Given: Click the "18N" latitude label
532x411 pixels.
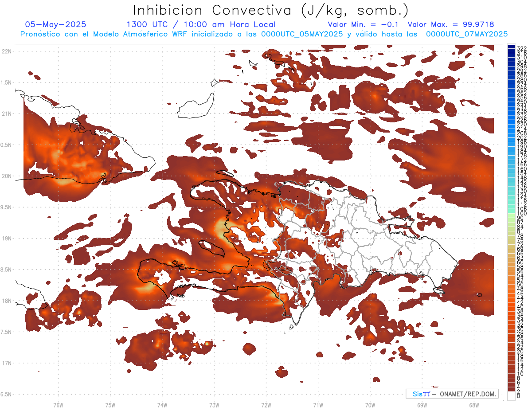Looking at the screenshot, I should point(6,301).
